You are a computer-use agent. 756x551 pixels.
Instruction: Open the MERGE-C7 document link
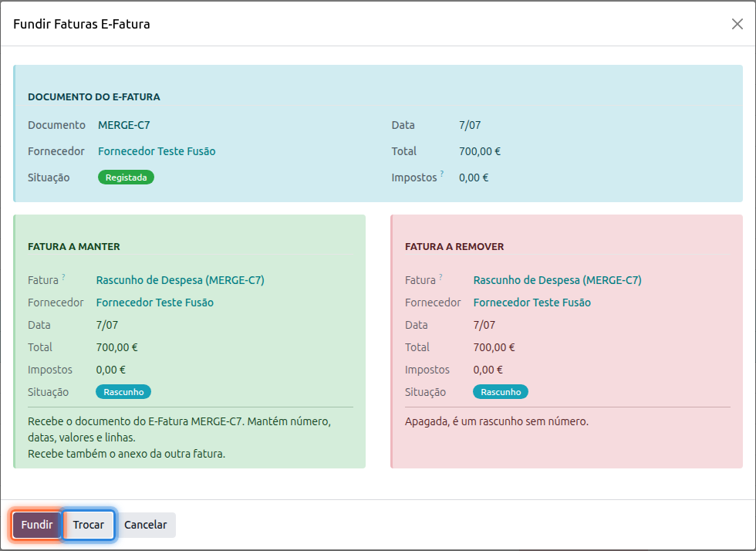point(124,126)
